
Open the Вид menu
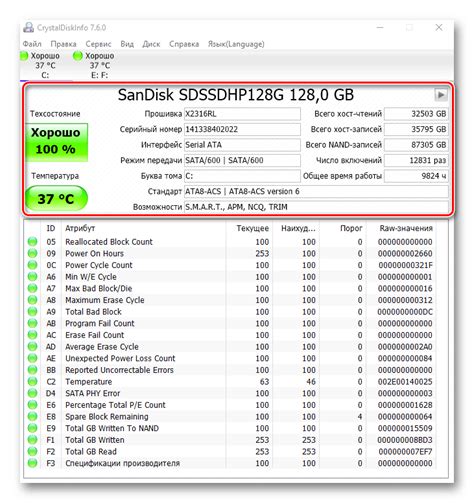click(x=127, y=44)
